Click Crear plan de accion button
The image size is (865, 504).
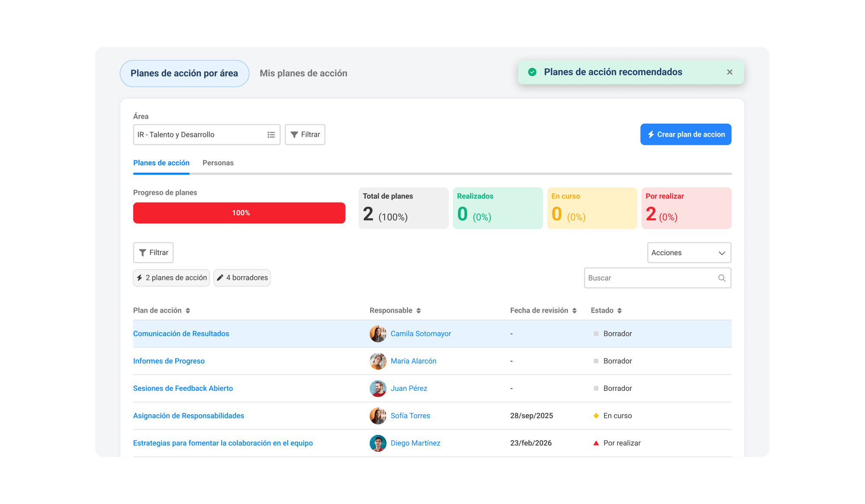tap(686, 134)
